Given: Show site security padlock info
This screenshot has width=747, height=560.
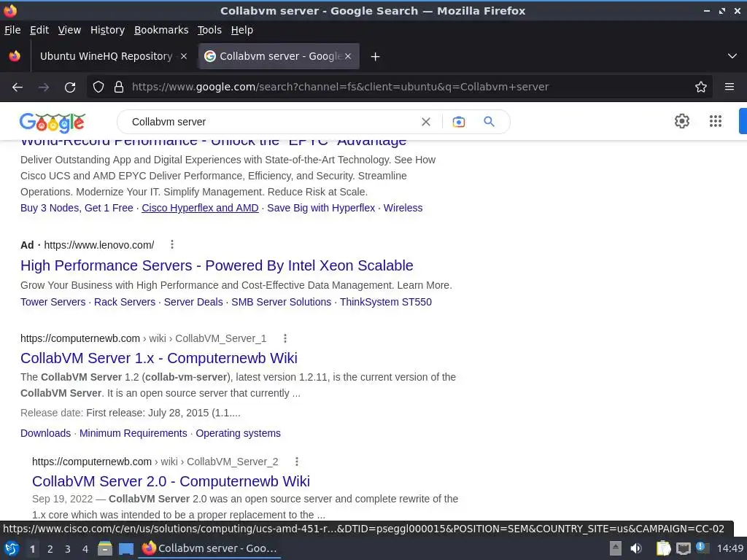Looking at the screenshot, I should [119, 87].
